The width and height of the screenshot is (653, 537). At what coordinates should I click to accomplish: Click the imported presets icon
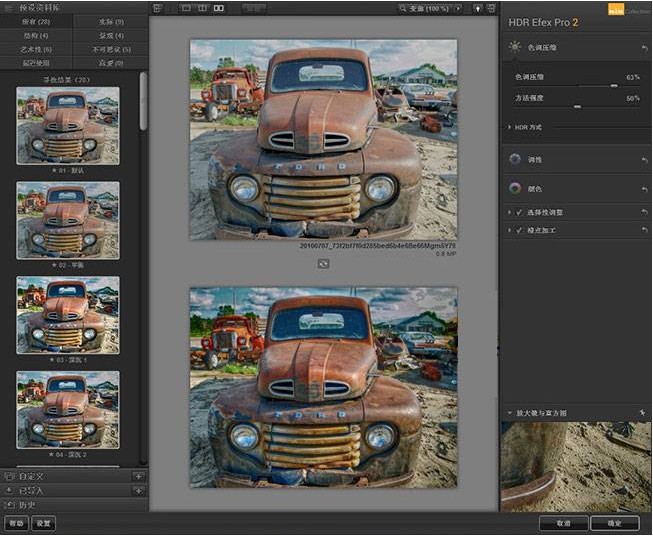[x=9, y=491]
